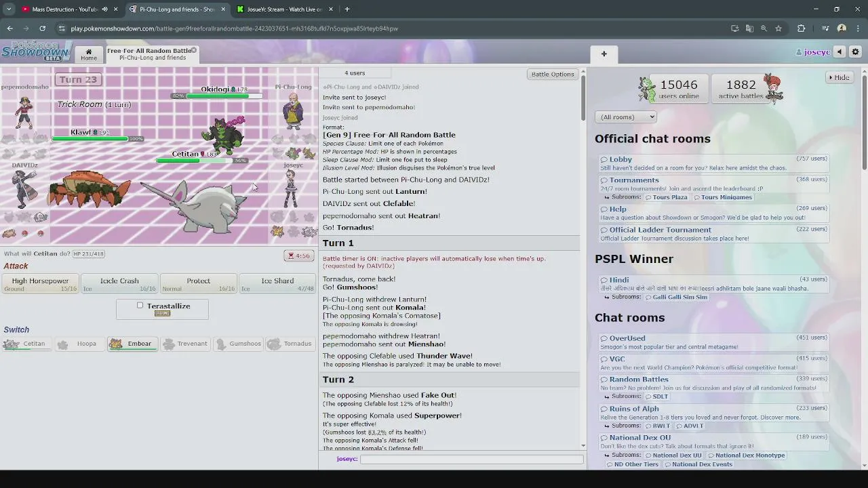Click the Showdown sound speaker icon
Screen dimensions: 868x488
pyautogui.click(x=840, y=52)
